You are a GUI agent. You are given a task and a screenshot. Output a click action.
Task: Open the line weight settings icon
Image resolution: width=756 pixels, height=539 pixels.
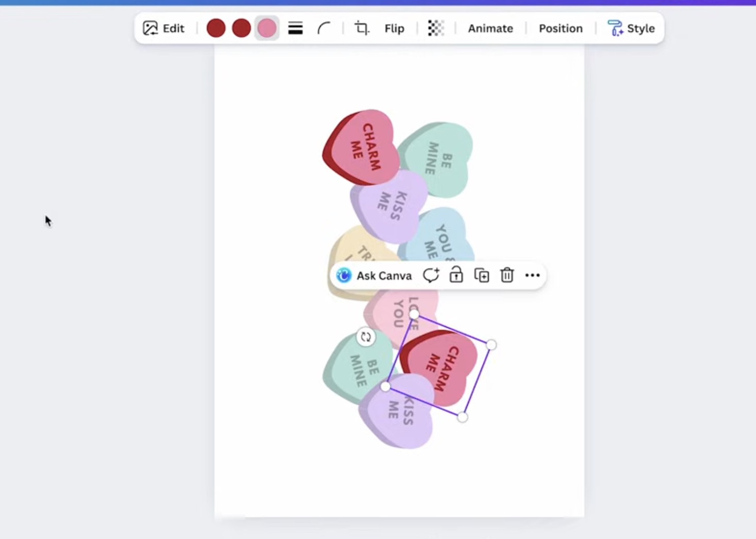295,28
